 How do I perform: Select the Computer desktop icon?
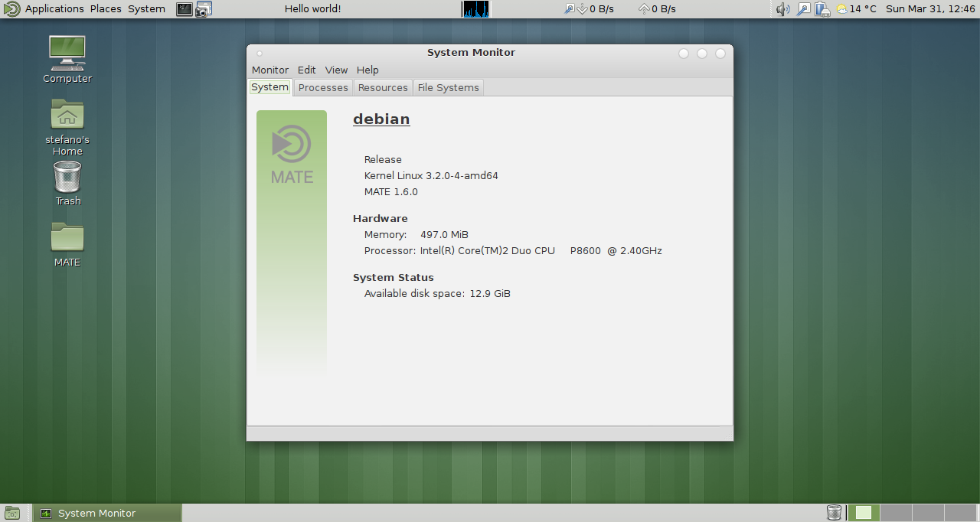67,59
